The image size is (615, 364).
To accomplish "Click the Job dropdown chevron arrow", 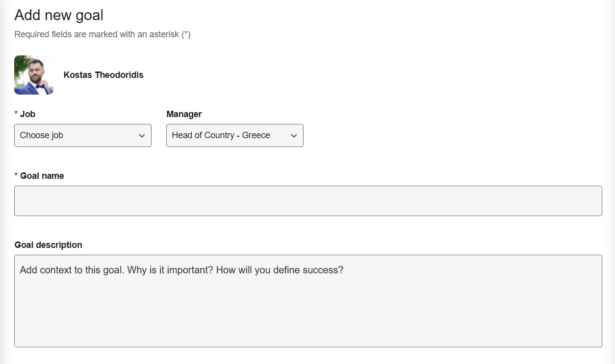I will 142,136.
